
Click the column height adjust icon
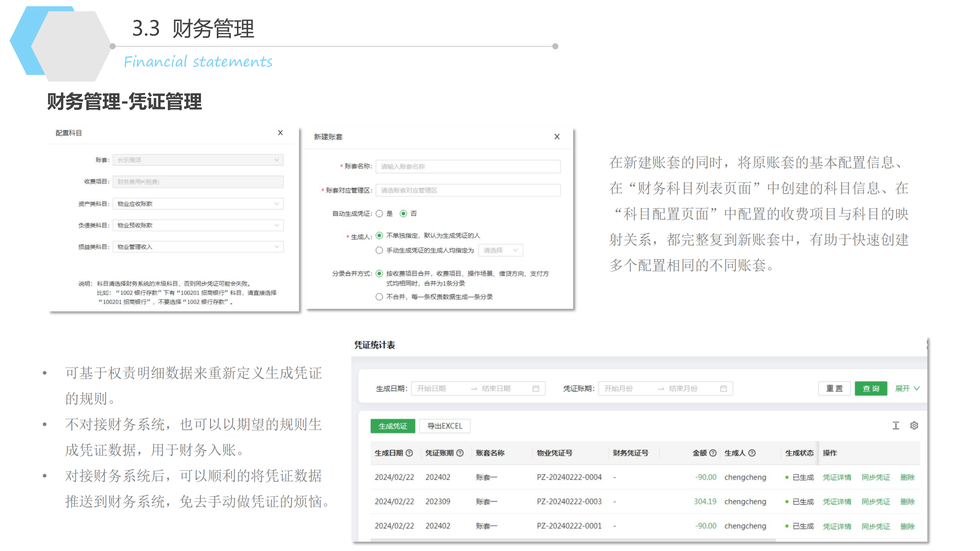coord(895,425)
